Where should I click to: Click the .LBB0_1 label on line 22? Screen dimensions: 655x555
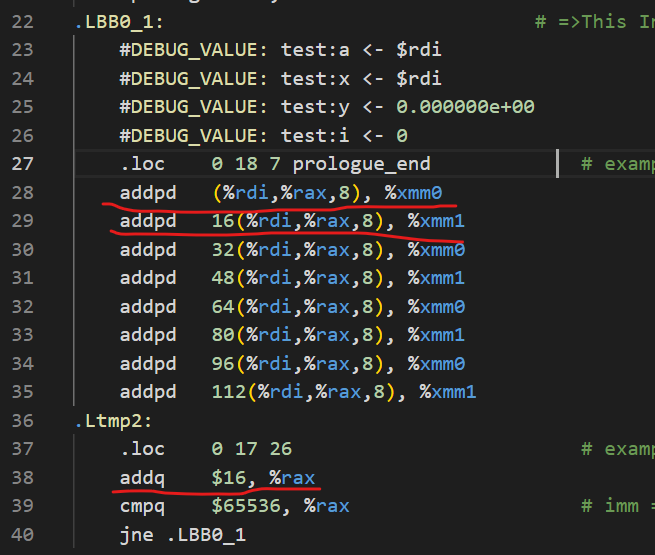pyautogui.click(x=119, y=22)
